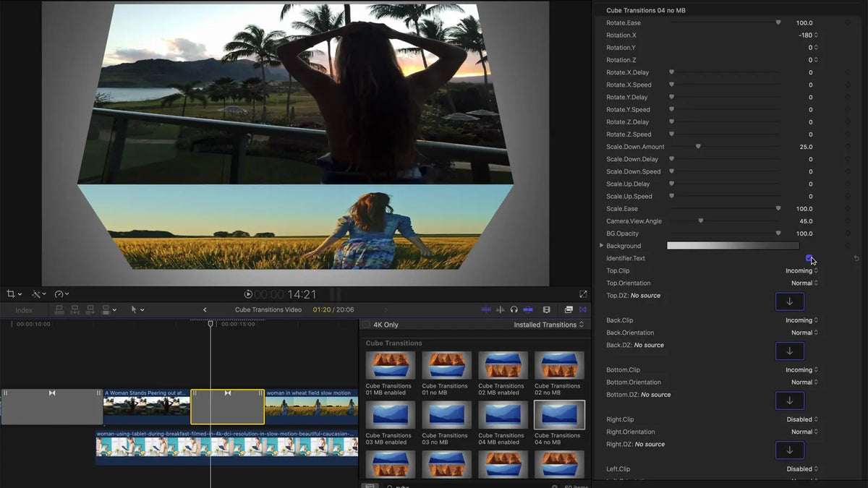Open the clip appearance filmstrip icon
Image resolution: width=868 pixels, height=488 pixels.
click(x=547, y=310)
